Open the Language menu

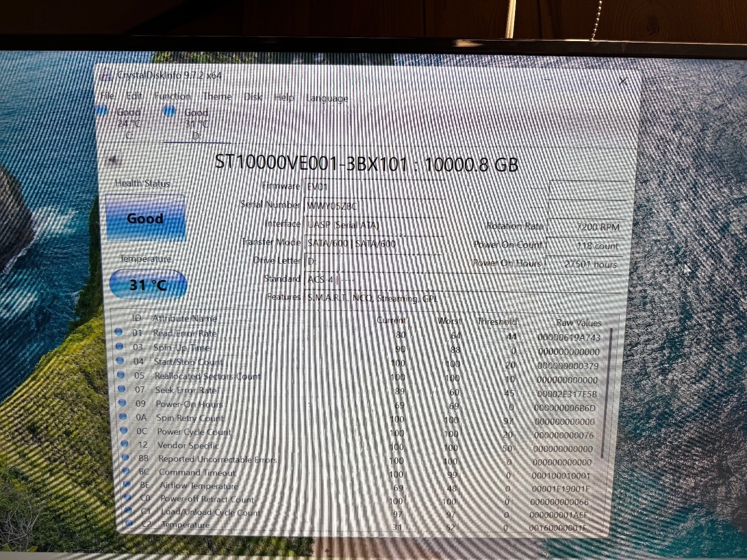(327, 98)
